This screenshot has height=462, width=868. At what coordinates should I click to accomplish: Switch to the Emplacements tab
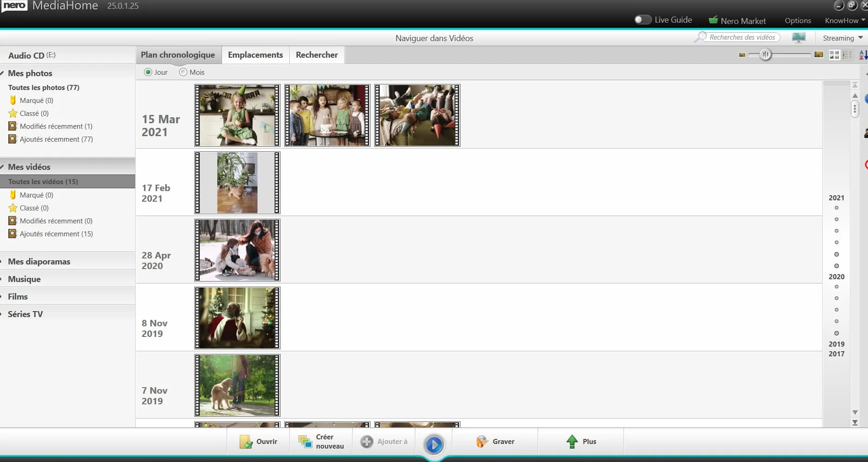point(255,55)
